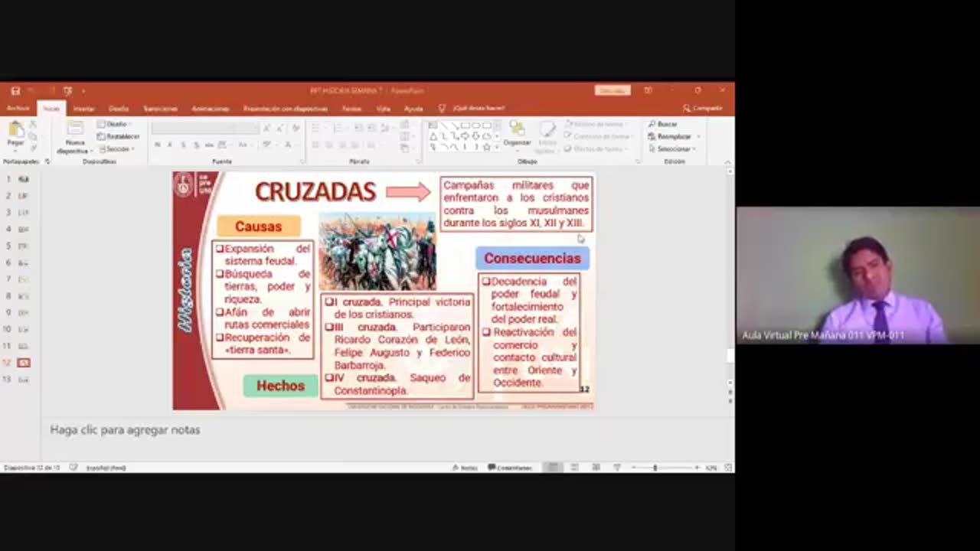Open the Sección dropdown
Image resolution: width=980 pixels, height=551 pixels.
[x=116, y=148]
